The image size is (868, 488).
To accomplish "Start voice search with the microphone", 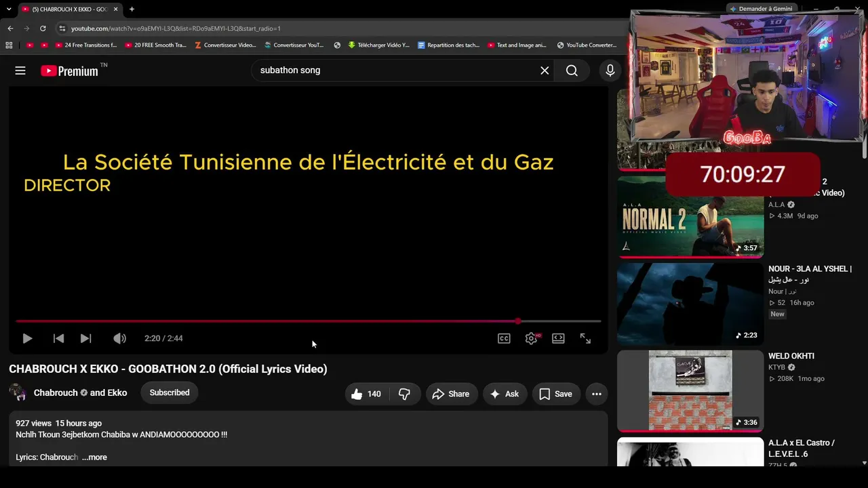I will 610,70.
